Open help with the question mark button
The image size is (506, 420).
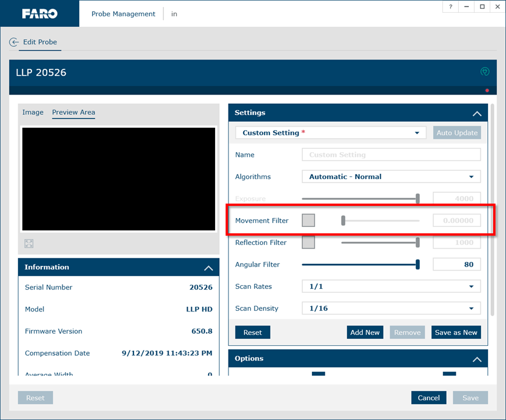point(450,7)
